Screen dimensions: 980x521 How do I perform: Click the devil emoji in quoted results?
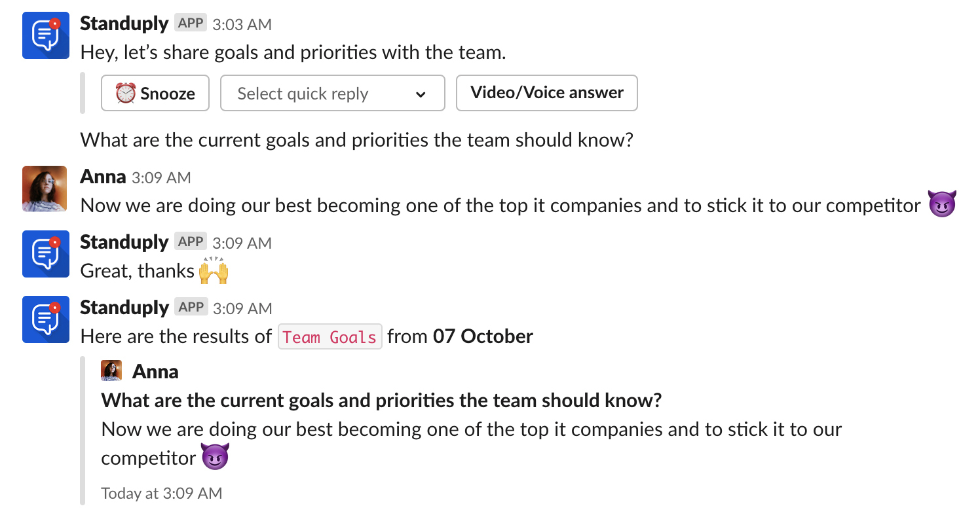click(x=215, y=457)
